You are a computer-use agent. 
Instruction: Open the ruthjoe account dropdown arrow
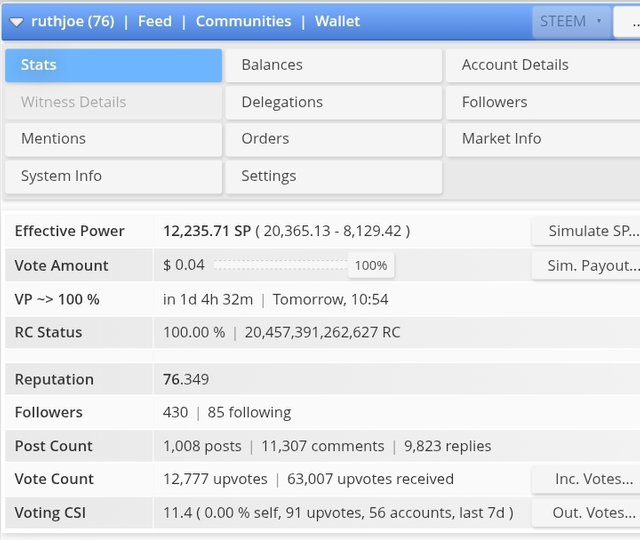point(16,22)
